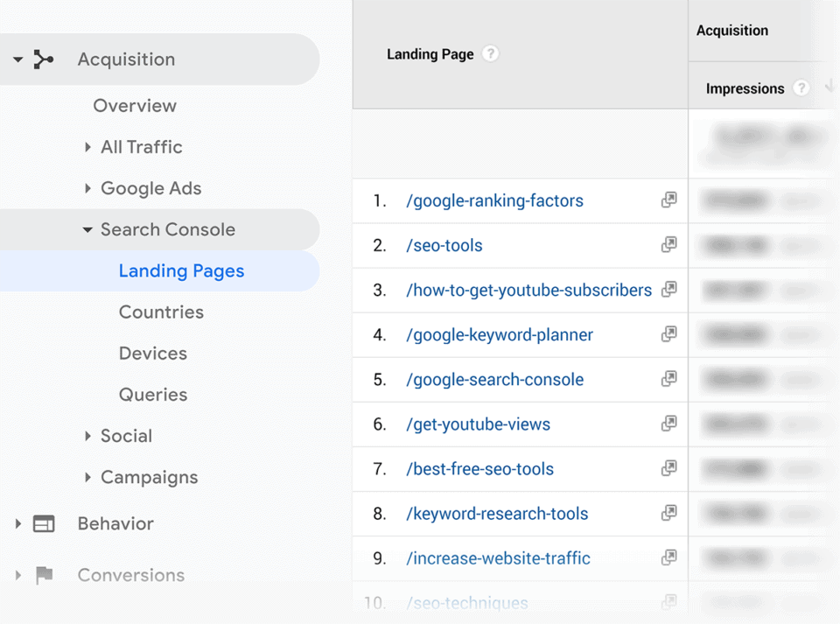Click the Impressions column header
Viewport: 840px width, 624px height.
[745, 88]
